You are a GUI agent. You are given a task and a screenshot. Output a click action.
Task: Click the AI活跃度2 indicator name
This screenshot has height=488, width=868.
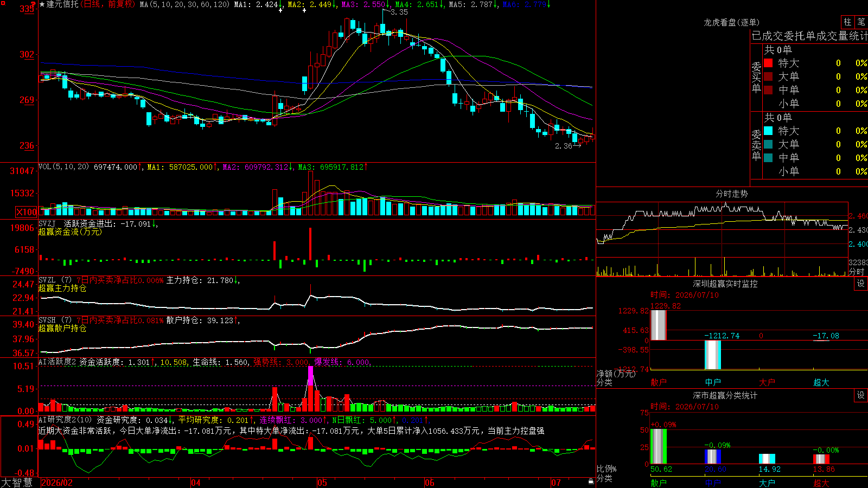(58, 362)
